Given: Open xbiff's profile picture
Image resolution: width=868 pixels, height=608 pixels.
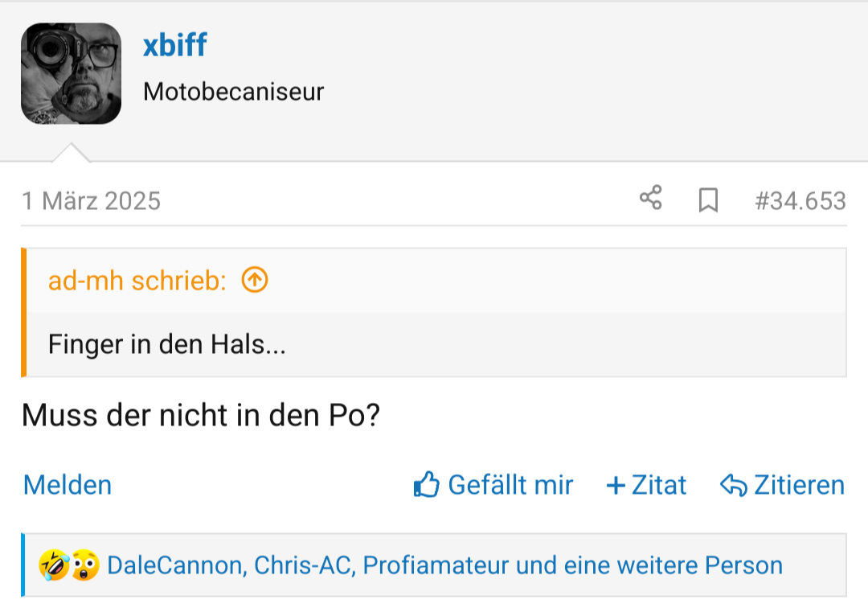Looking at the screenshot, I should pos(71,74).
